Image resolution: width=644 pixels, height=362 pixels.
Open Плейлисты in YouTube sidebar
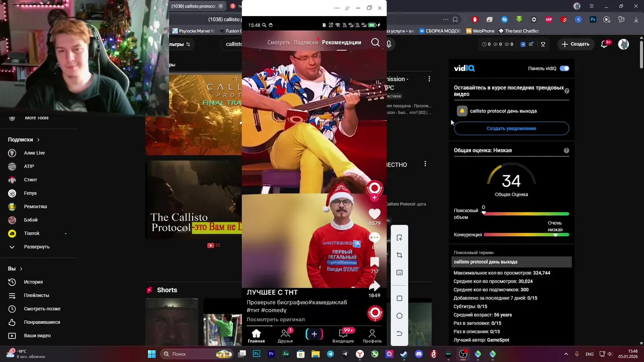tap(36, 295)
